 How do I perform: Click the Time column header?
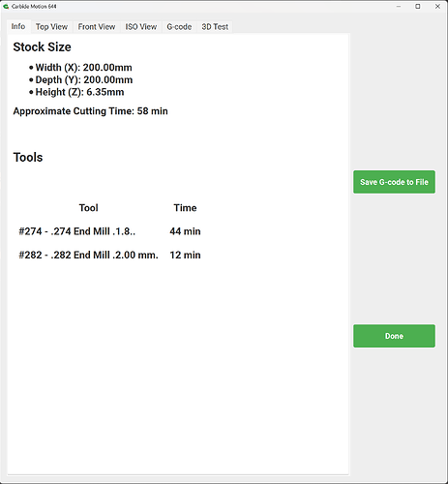185,208
